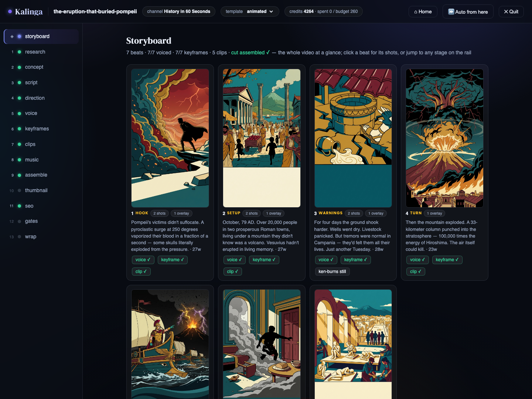Click the keyframe ✓ chip on HOOK
The image size is (532, 399).
coord(173,260)
